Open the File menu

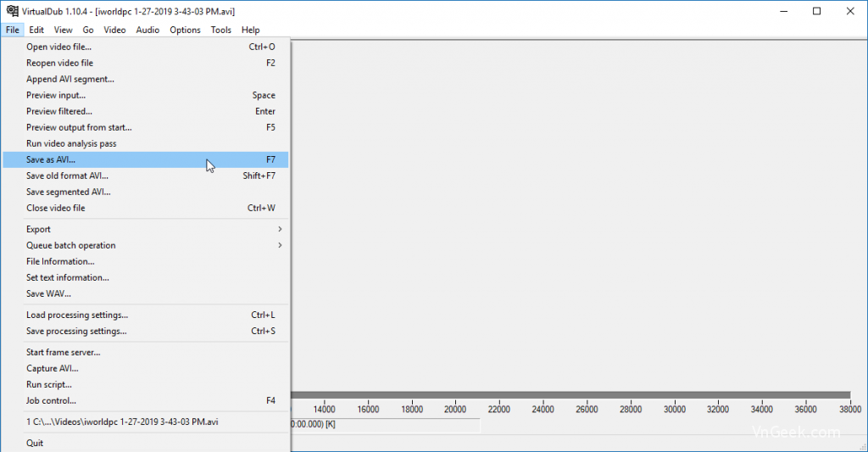pyautogui.click(x=13, y=30)
